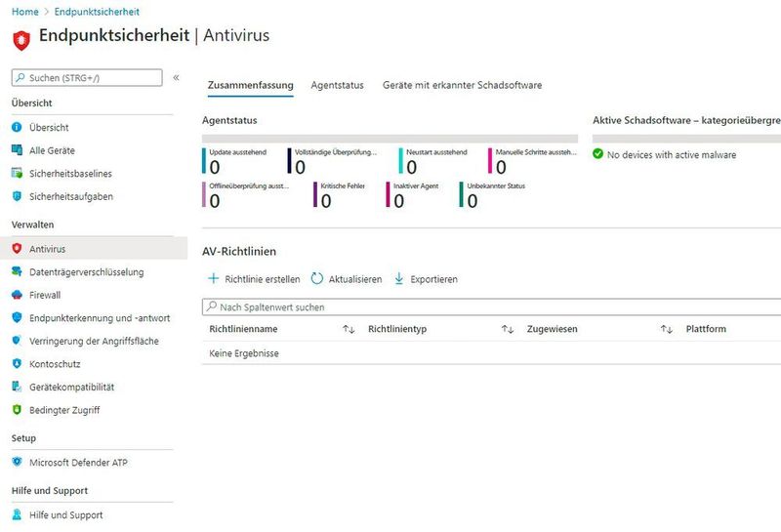Click the Endpunktsicherheit red shield icon

(21, 40)
